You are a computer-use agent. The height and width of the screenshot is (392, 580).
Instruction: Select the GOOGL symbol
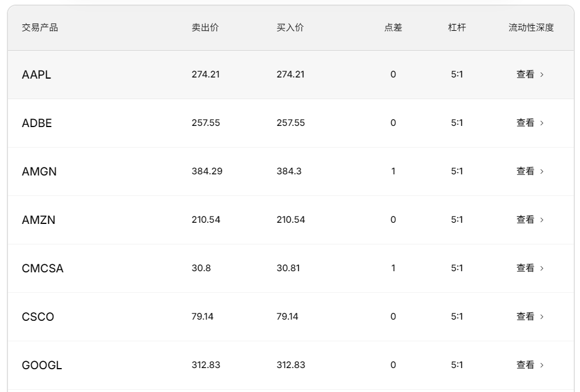coord(42,365)
